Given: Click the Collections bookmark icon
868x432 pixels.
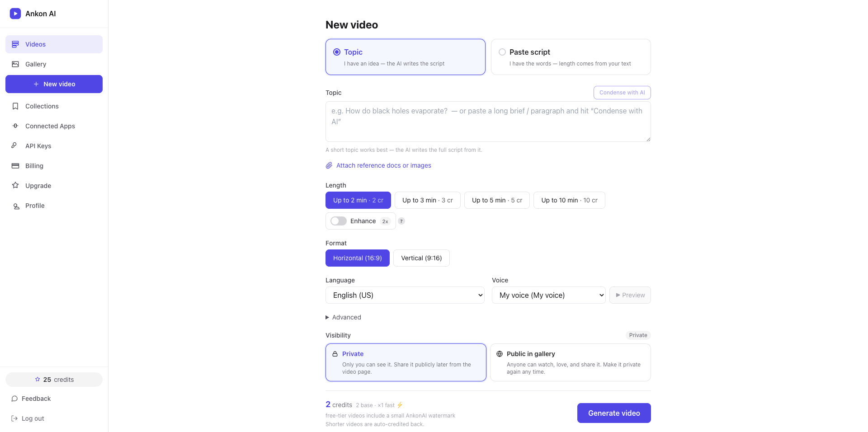Looking at the screenshot, I should [x=15, y=106].
